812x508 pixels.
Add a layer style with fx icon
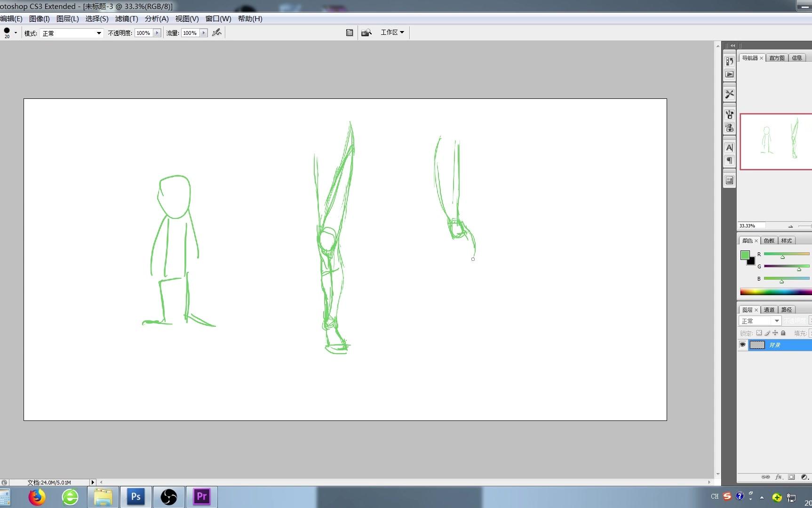tap(779, 477)
